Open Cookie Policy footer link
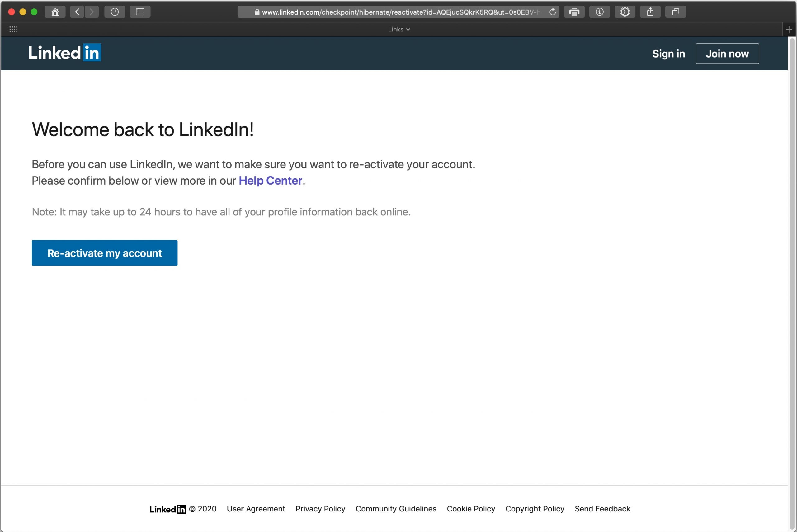This screenshot has width=797, height=532. click(x=471, y=509)
